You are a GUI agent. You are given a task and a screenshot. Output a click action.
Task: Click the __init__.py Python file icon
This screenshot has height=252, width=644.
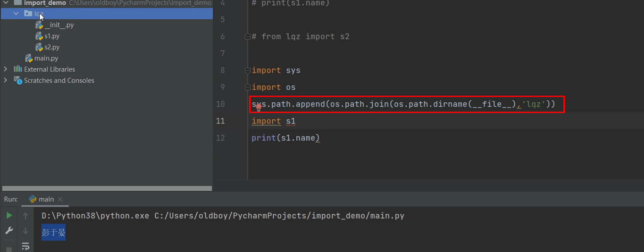tap(40, 25)
